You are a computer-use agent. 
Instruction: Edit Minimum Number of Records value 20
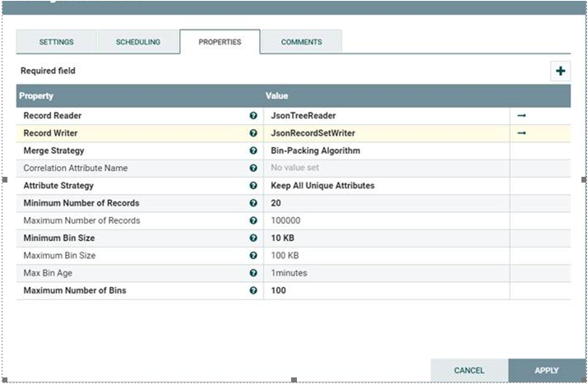pyautogui.click(x=276, y=203)
